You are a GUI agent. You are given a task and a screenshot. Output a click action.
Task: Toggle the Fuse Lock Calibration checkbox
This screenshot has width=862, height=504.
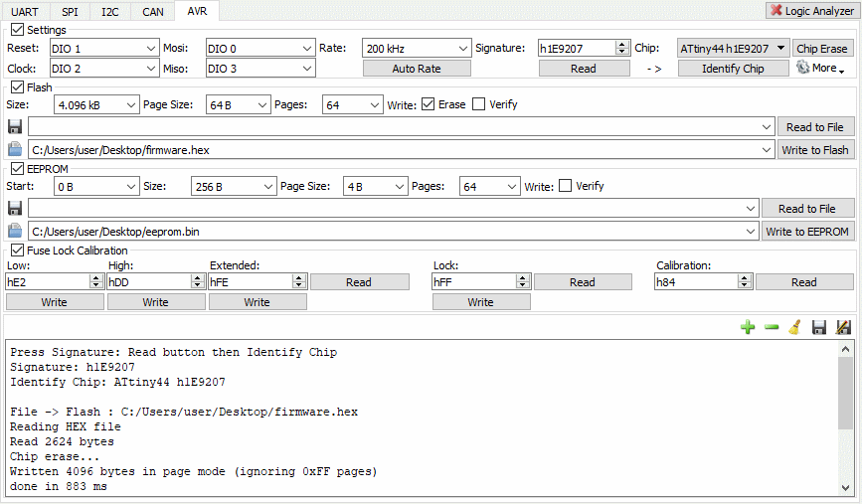(16, 251)
